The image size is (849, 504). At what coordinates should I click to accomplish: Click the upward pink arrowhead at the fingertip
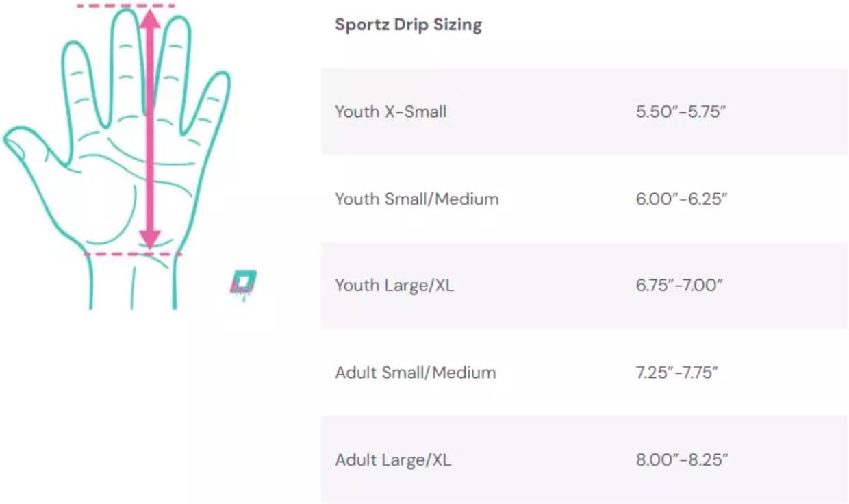point(151,19)
